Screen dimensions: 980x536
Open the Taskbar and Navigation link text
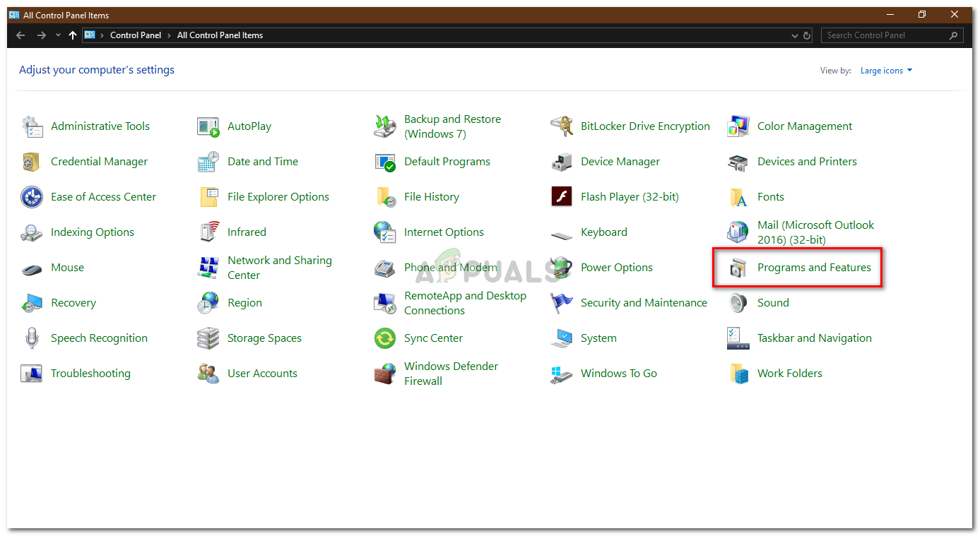coord(815,338)
